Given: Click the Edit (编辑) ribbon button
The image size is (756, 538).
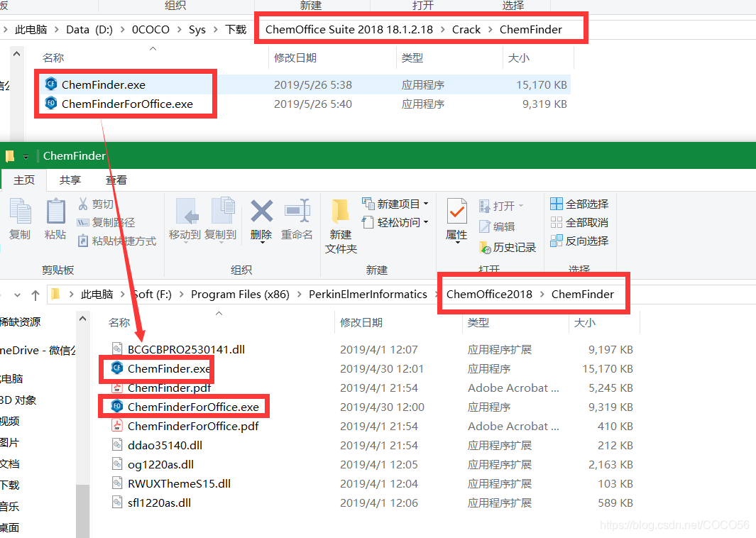Looking at the screenshot, I should [x=497, y=226].
